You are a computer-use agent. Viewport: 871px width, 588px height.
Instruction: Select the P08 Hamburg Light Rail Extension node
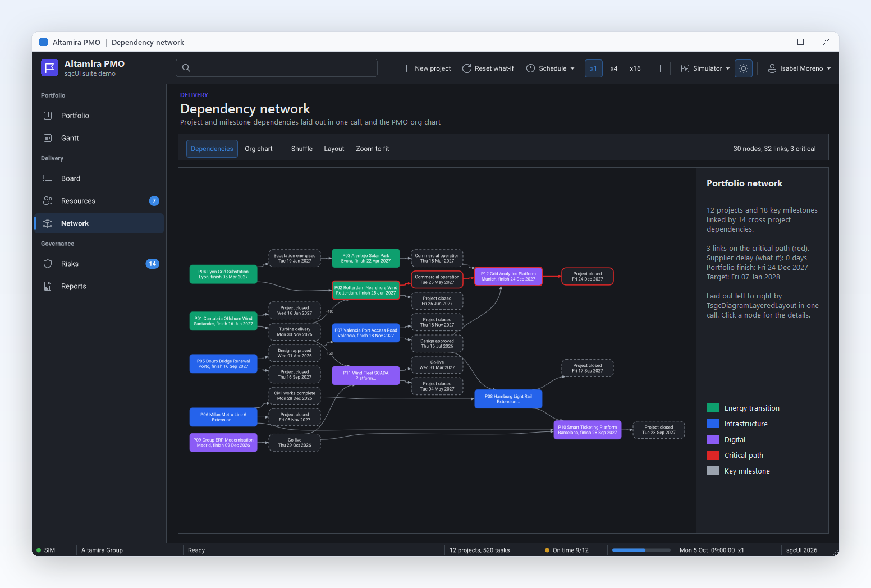pyautogui.click(x=508, y=399)
